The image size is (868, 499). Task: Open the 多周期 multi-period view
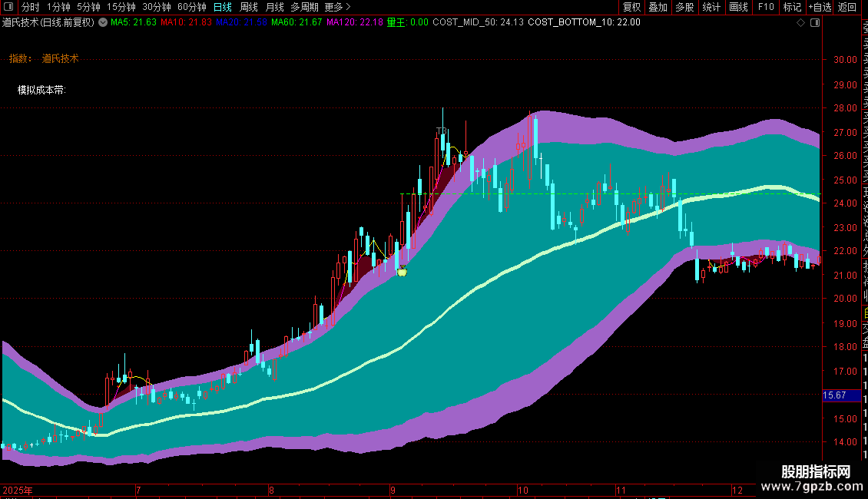coord(304,7)
